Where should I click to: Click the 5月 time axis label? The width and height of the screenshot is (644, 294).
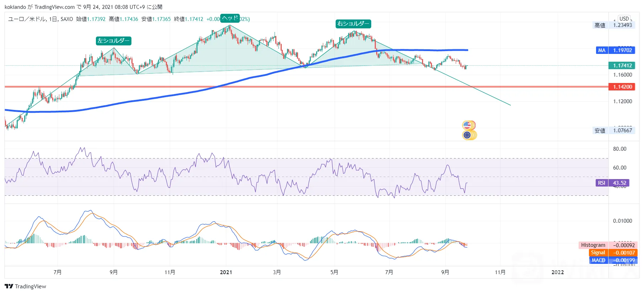(x=334, y=272)
